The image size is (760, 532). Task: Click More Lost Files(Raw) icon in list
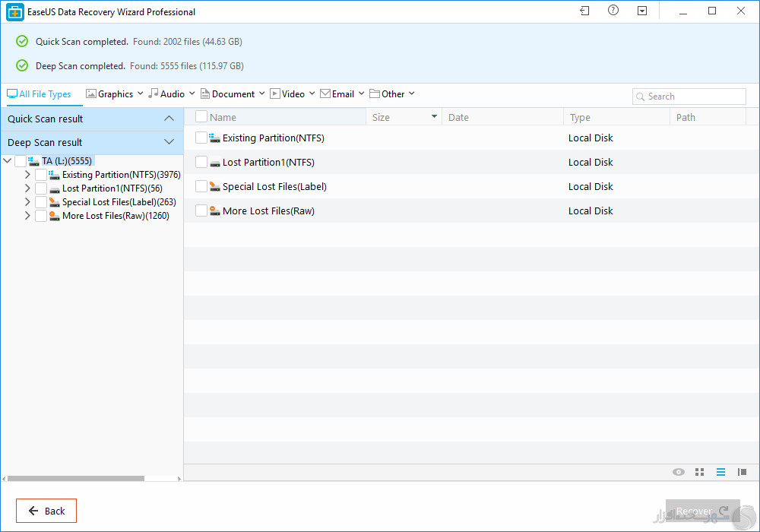click(x=215, y=211)
